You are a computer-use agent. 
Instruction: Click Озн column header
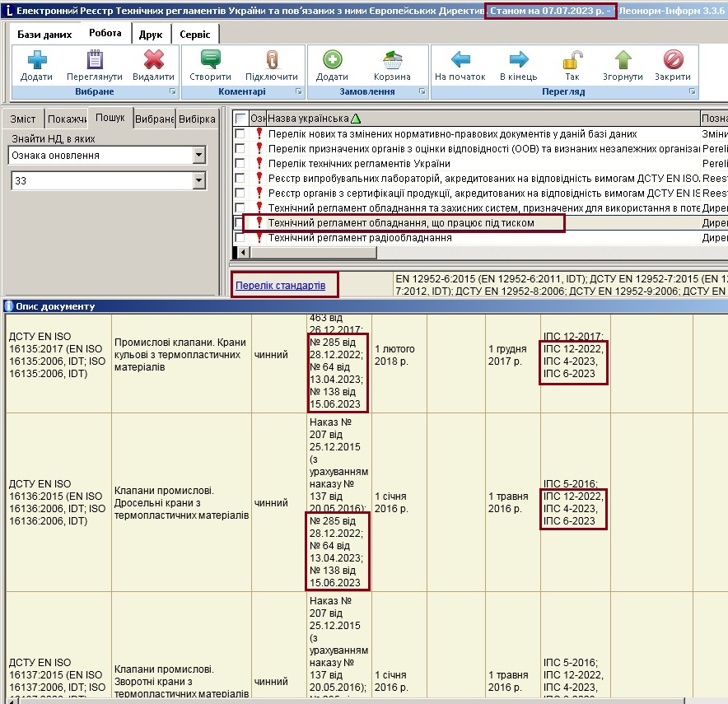(x=258, y=119)
